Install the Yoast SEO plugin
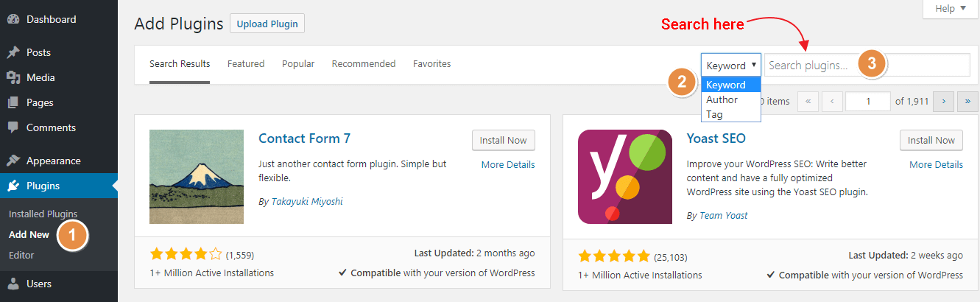The width and height of the screenshot is (980, 302). coord(931,140)
